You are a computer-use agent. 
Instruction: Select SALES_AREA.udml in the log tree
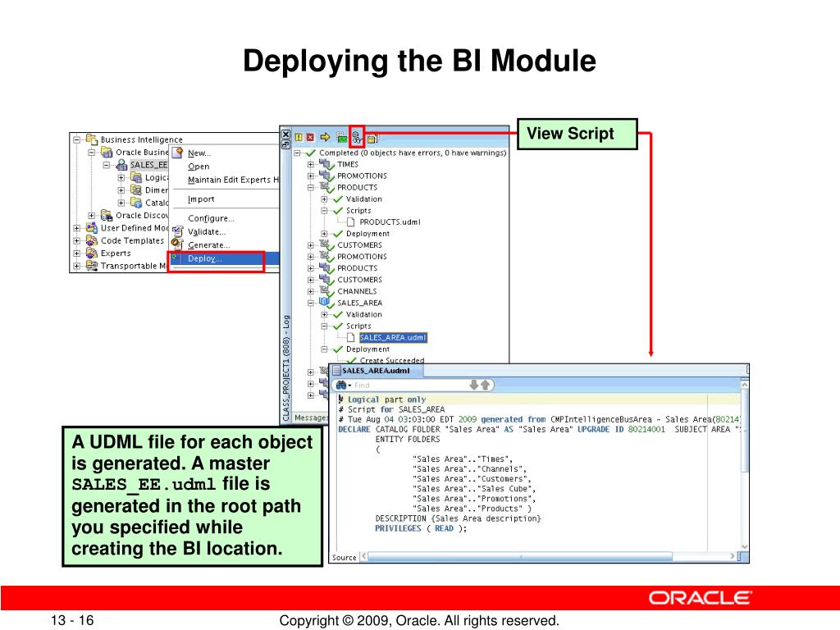(x=393, y=337)
